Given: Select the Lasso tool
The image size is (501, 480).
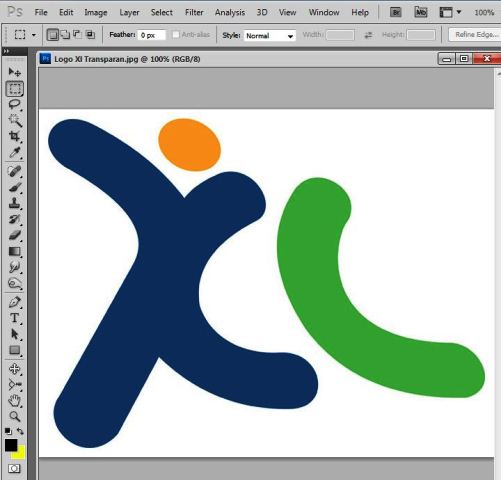Looking at the screenshot, I should 14,104.
